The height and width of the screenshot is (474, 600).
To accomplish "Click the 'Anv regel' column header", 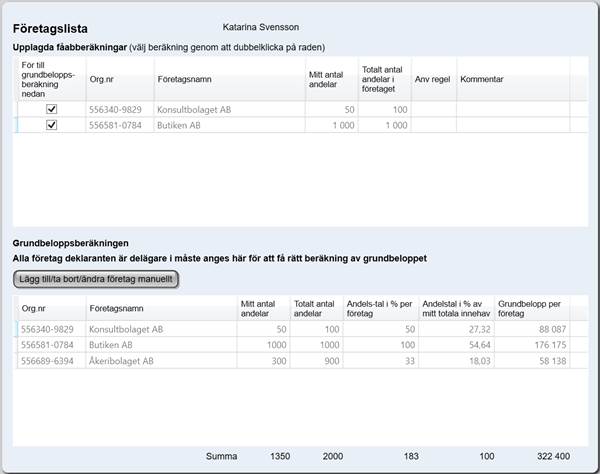I will (x=434, y=78).
